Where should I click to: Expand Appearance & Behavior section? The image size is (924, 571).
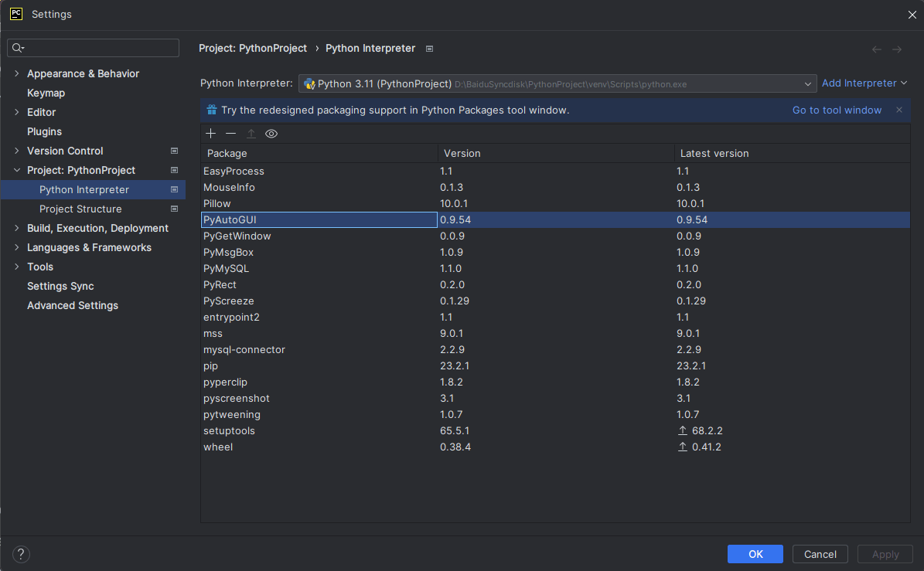click(x=17, y=73)
